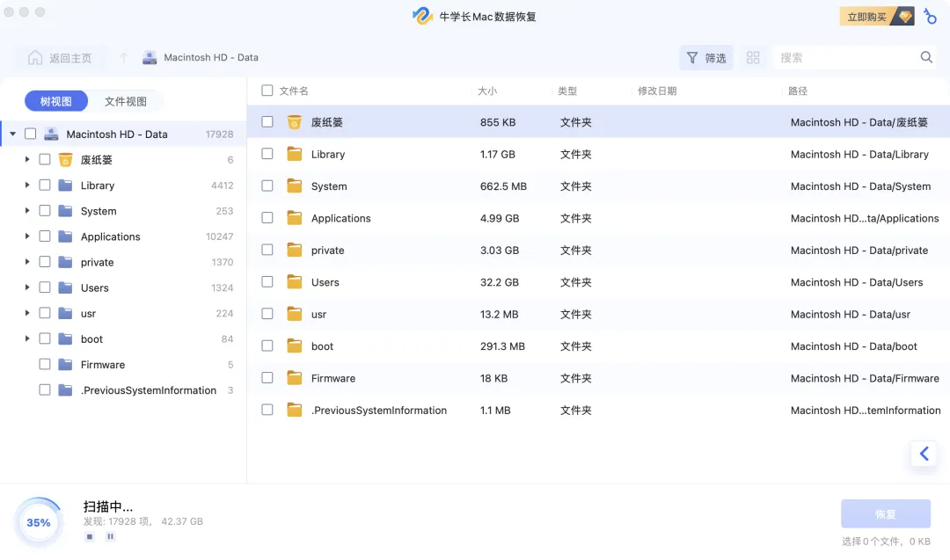
Task: Expand the Applications tree node
Action: 27,236
